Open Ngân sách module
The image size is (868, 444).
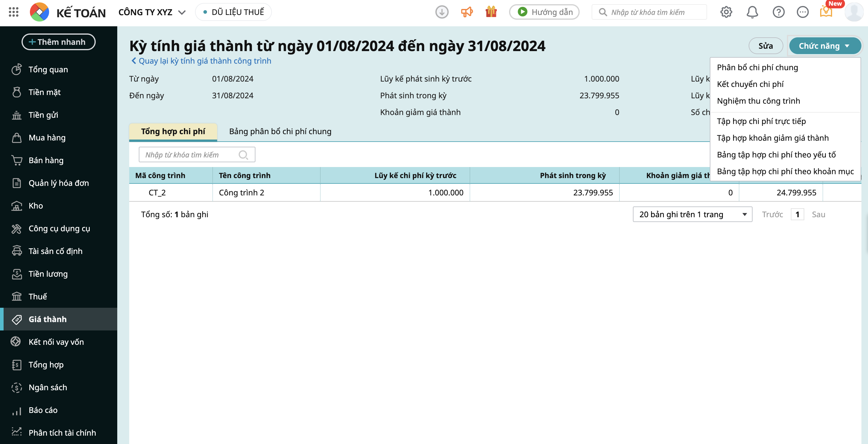point(59,388)
